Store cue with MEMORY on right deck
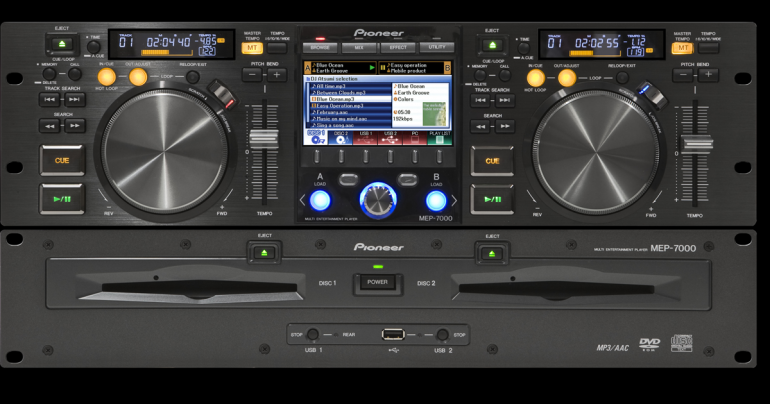The image size is (770, 404). click(480, 76)
